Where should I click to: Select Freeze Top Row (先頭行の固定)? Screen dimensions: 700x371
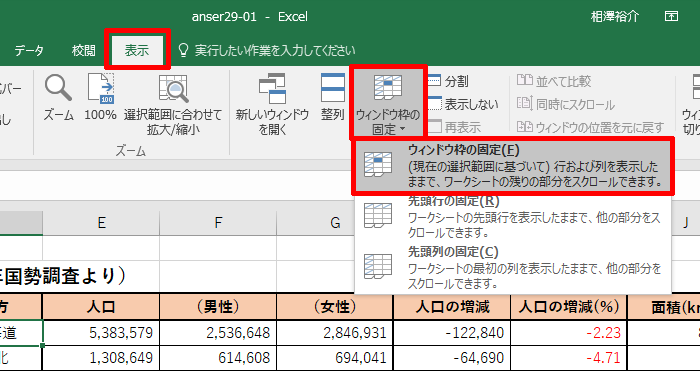click(513, 217)
